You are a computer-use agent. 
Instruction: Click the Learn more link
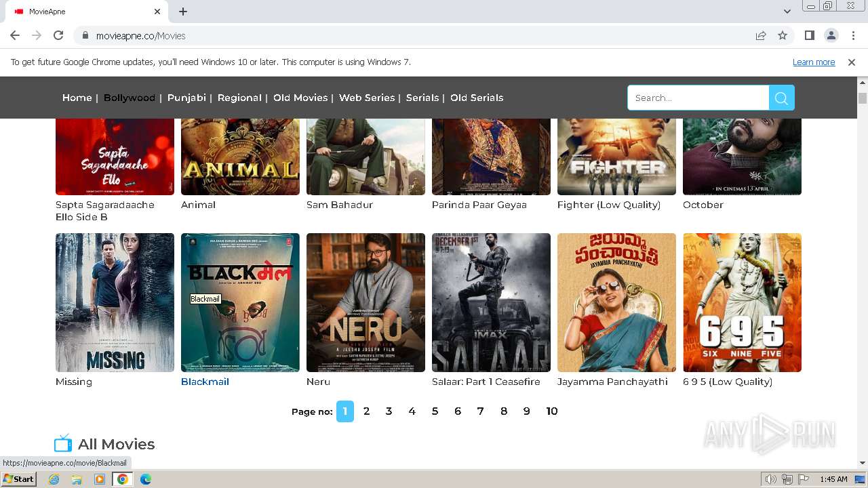coord(814,62)
